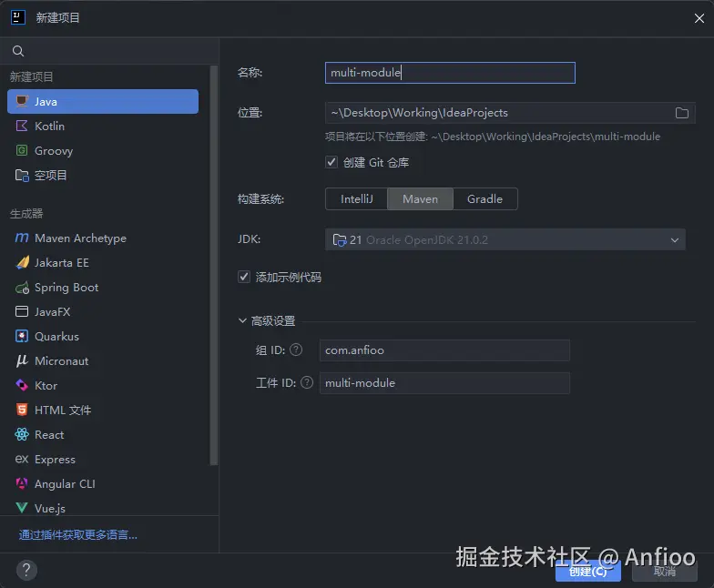Choose Java in the new project list

coord(103,102)
